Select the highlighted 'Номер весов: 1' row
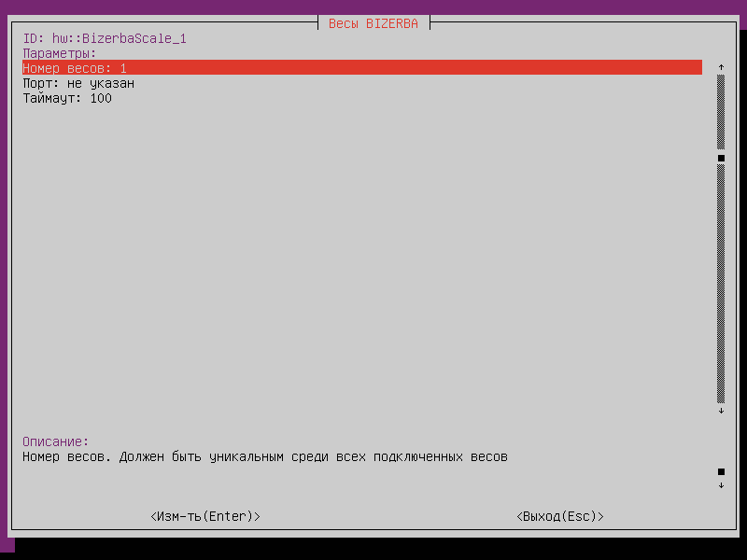The image size is (747, 560). (362, 67)
